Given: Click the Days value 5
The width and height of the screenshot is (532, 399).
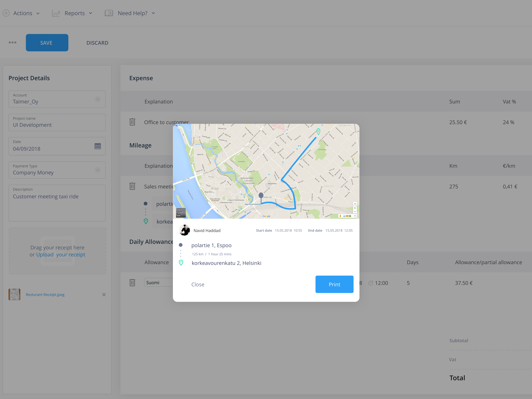Looking at the screenshot, I should coord(408,283).
